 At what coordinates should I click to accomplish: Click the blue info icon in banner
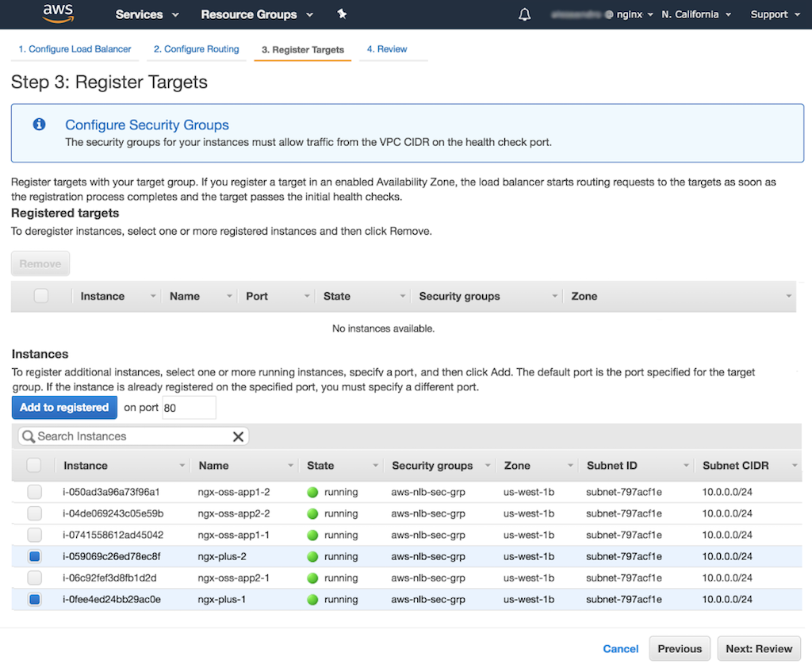pyautogui.click(x=39, y=125)
